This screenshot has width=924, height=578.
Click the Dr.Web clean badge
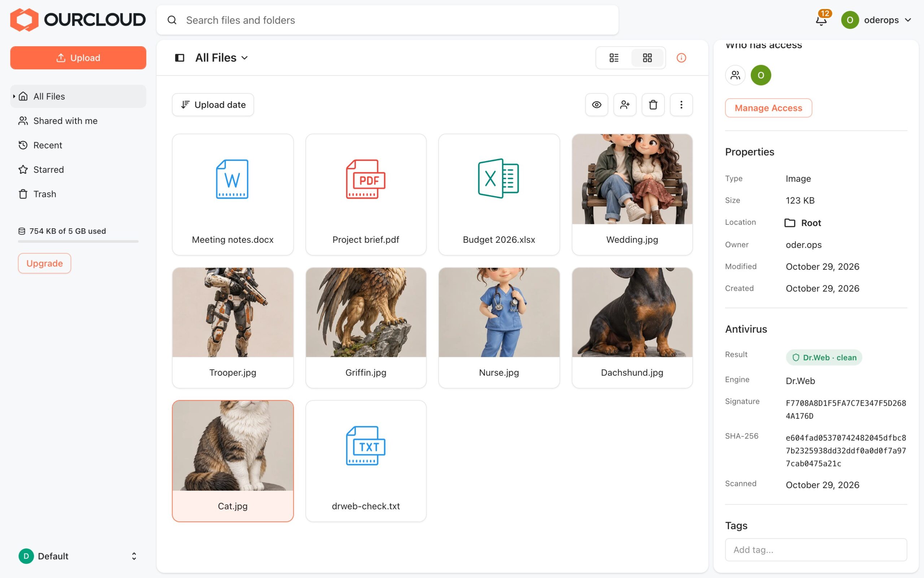pyautogui.click(x=824, y=357)
